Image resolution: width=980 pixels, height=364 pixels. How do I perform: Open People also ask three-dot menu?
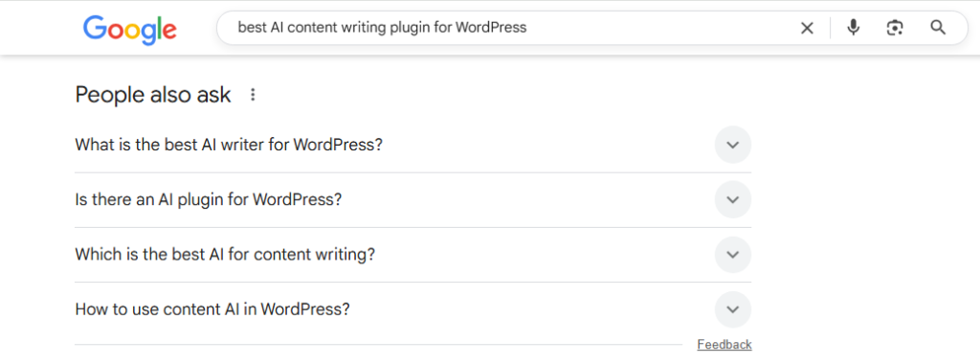click(x=253, y=95)
